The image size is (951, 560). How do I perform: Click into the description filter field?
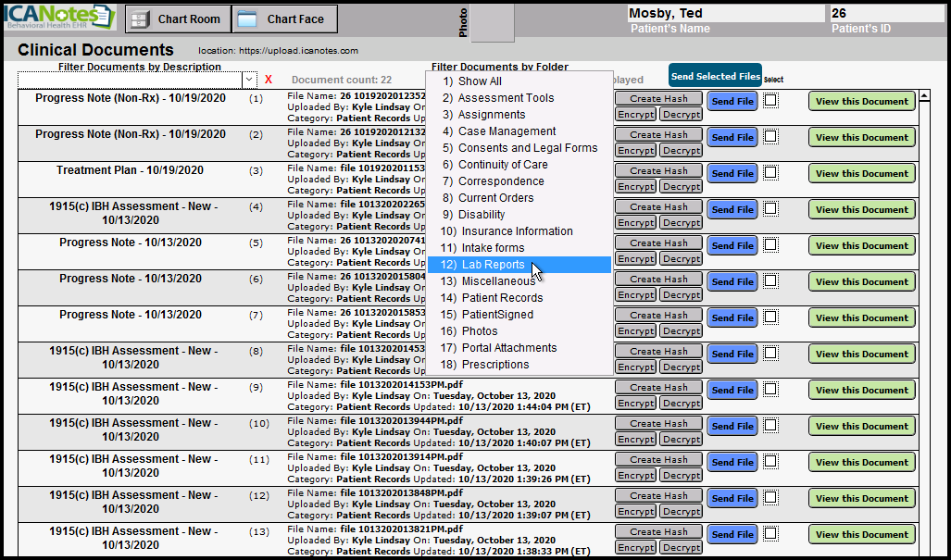coord(130,81)
